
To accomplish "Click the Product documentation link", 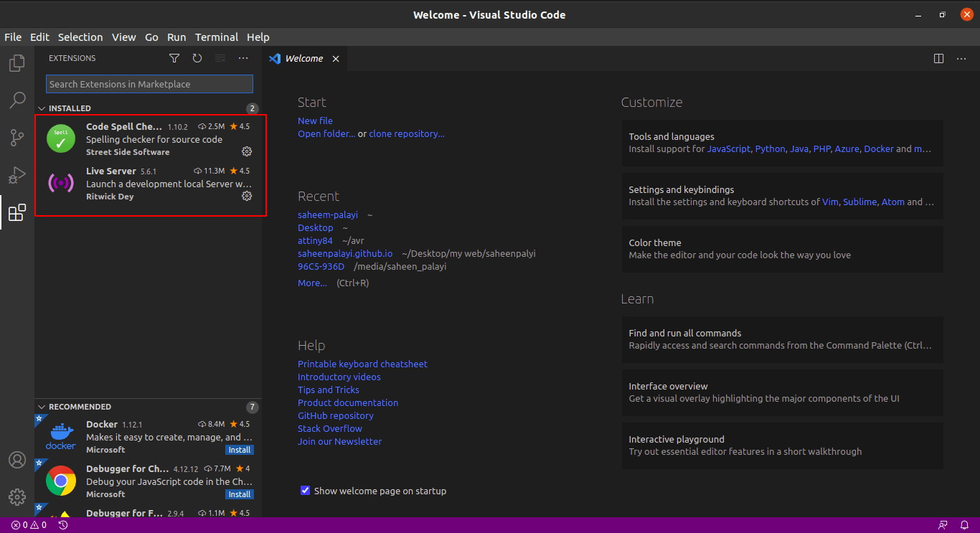I will [x=348, y=402].
